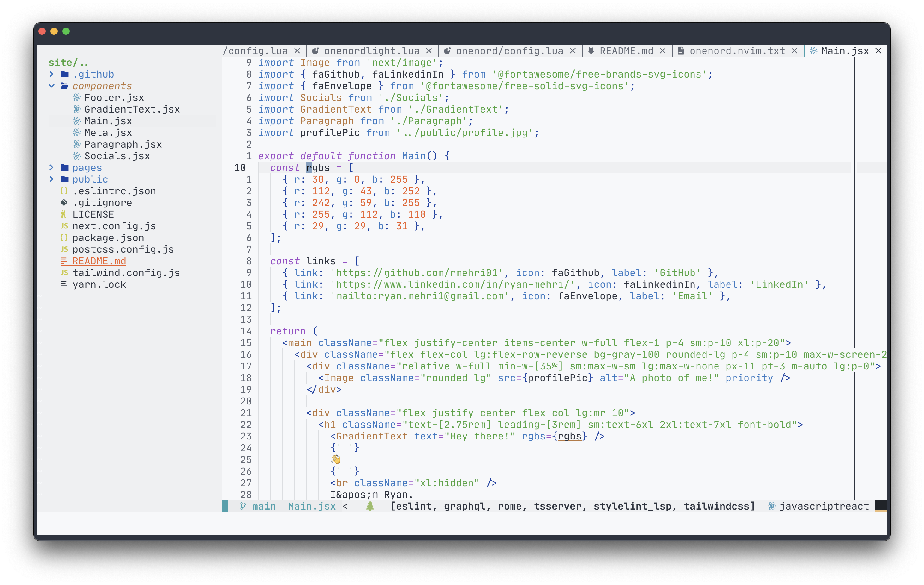This screenshot has height=585, width=924.
Task: Click the public folder icon
Action: click(x=64, y=179)
